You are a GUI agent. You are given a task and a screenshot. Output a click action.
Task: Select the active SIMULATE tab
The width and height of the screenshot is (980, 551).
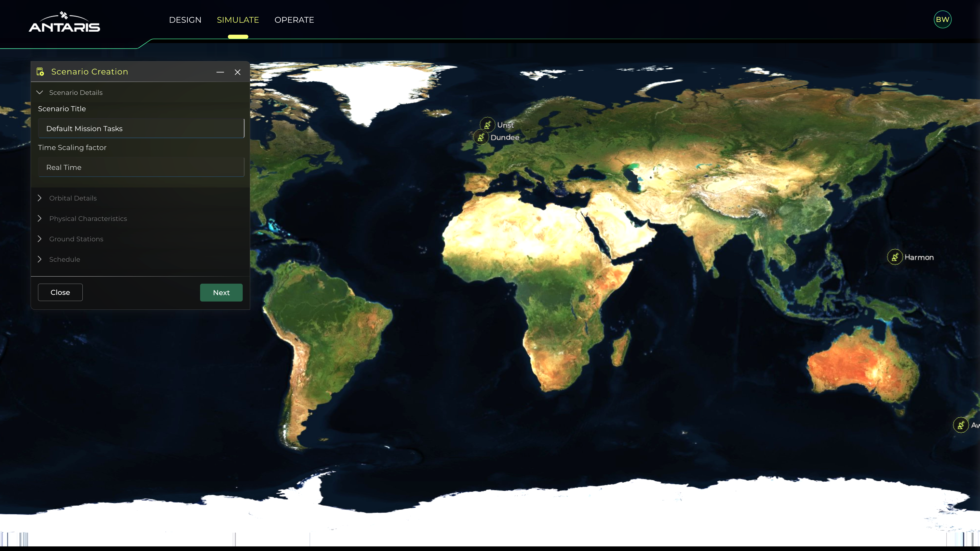tap(238, 20)
